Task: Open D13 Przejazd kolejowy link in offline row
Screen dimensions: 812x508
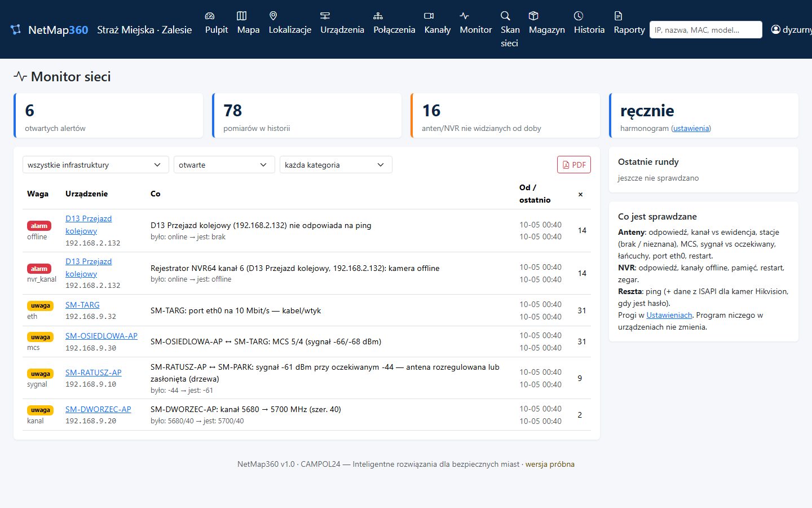Action: pyautogui.click(x=89, y=225)
